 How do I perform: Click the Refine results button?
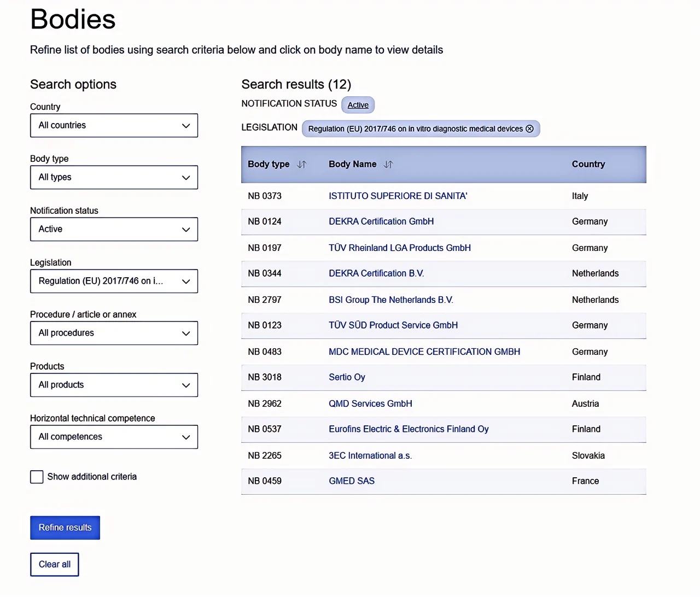tap(65, 528)
